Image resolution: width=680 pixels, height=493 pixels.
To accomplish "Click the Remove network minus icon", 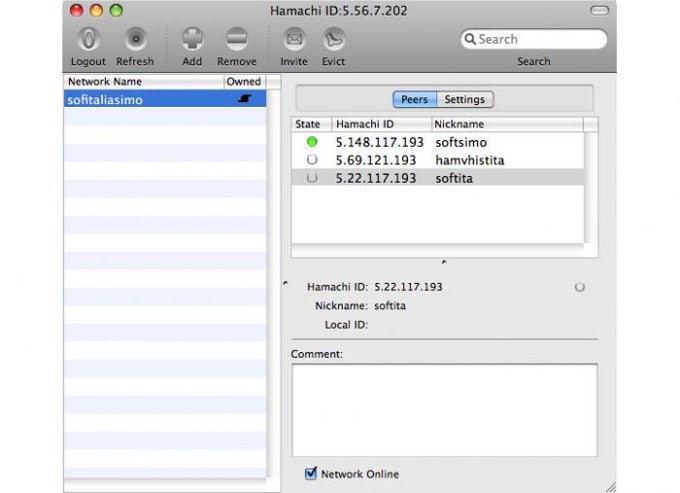I will (x=237, y=39).
